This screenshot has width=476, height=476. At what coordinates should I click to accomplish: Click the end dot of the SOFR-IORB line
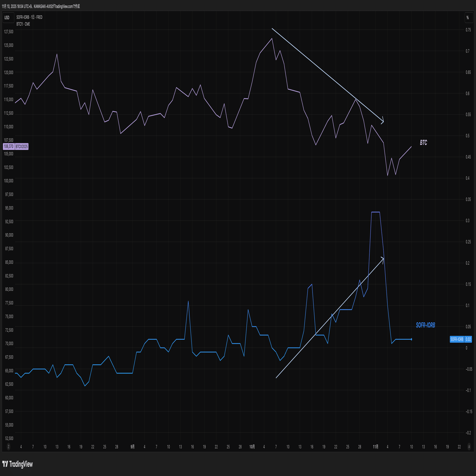click(411, 339)
